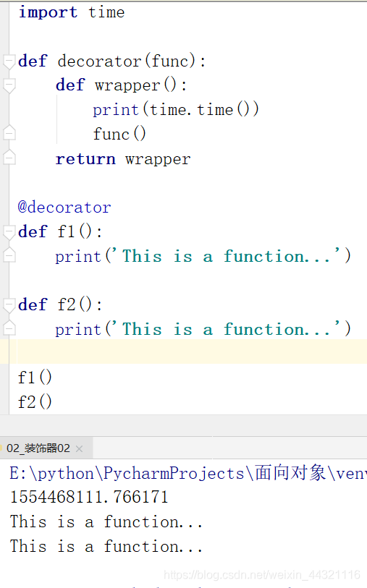Close the 02_装饰器02 run tab
The image size is (367, 588).
[x=79, y=448]
